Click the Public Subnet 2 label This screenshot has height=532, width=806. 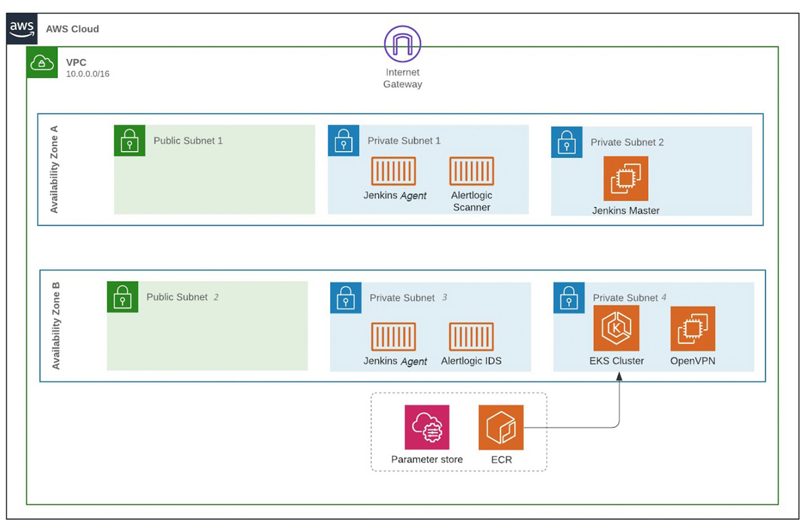[x=182, y=297]
